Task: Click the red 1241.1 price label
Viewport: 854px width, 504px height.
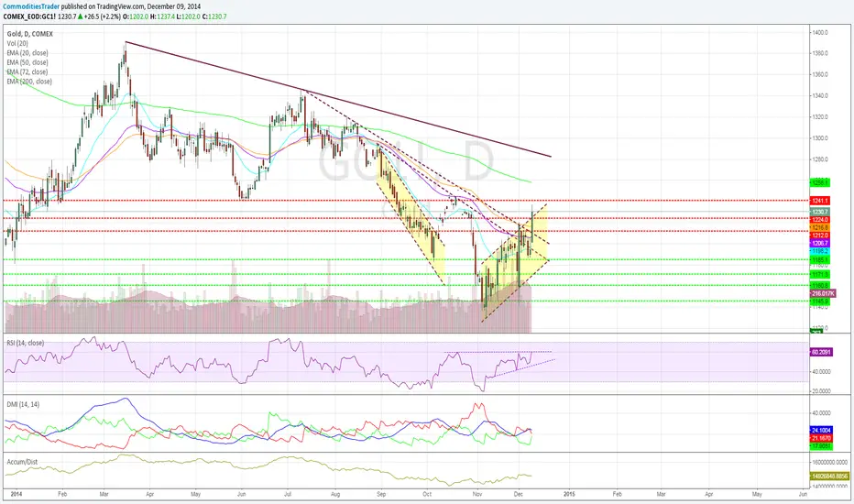Action: [820, 201]
